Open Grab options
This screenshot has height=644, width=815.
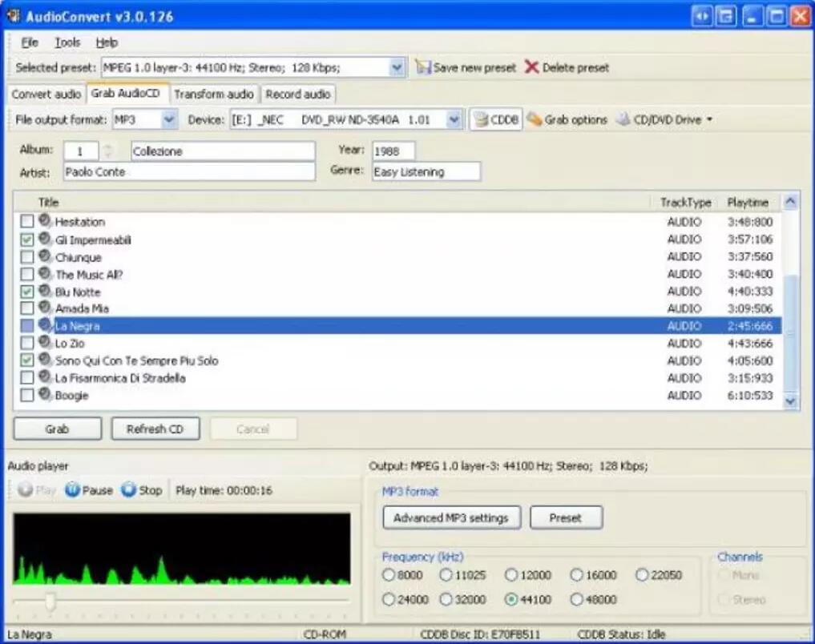coord(567,120)
